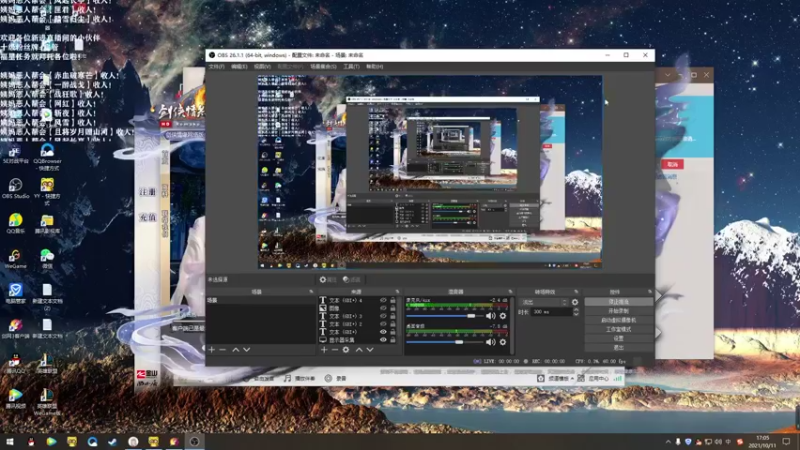Viewport: 800px width, 450px height.
Task: Open 微信 desktop shortcut
Action: [47, 259]
